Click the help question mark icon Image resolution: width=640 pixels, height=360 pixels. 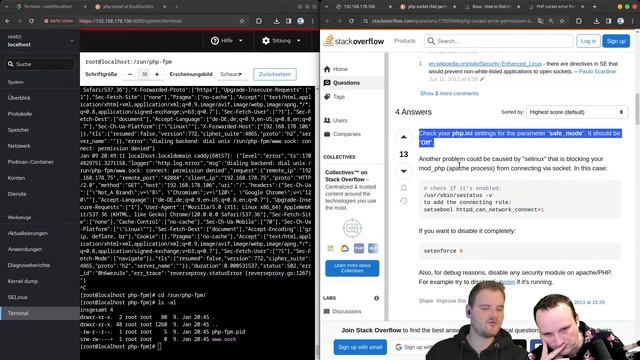[215, 41]
